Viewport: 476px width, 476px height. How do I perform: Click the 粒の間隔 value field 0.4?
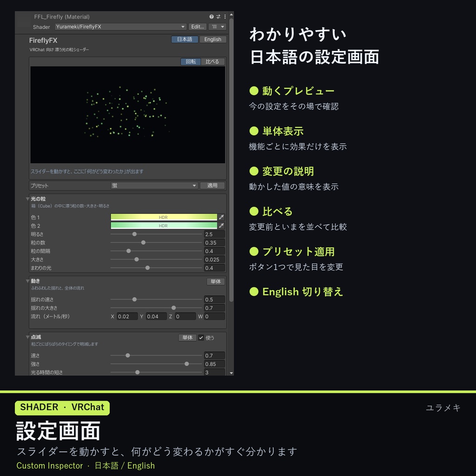click(x=214, y=251)
